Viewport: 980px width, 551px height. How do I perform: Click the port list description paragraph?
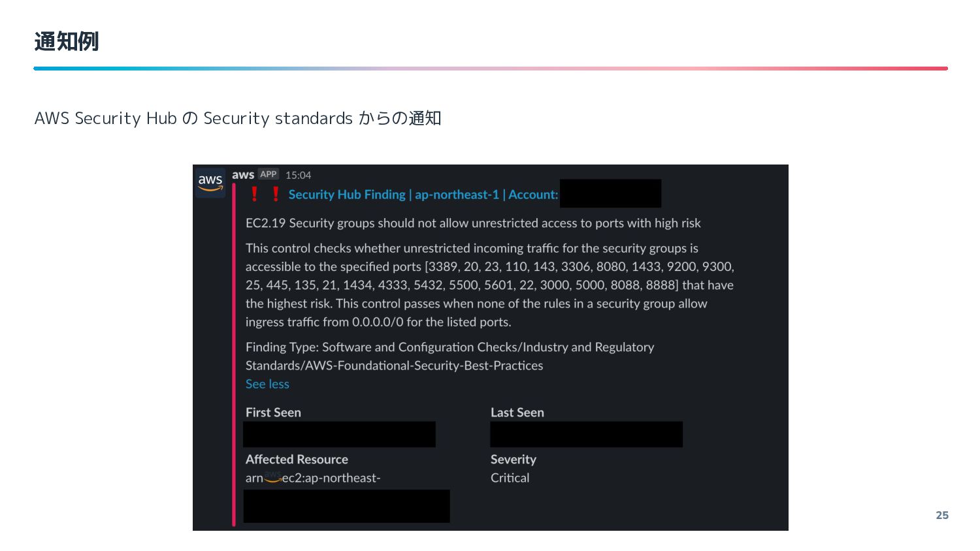[490, 285]
